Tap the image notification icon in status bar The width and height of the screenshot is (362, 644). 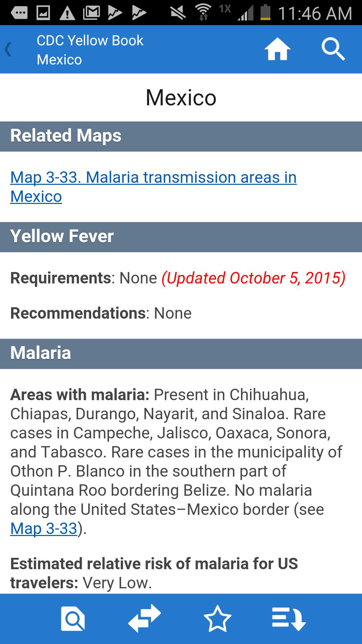coord(43,13)
